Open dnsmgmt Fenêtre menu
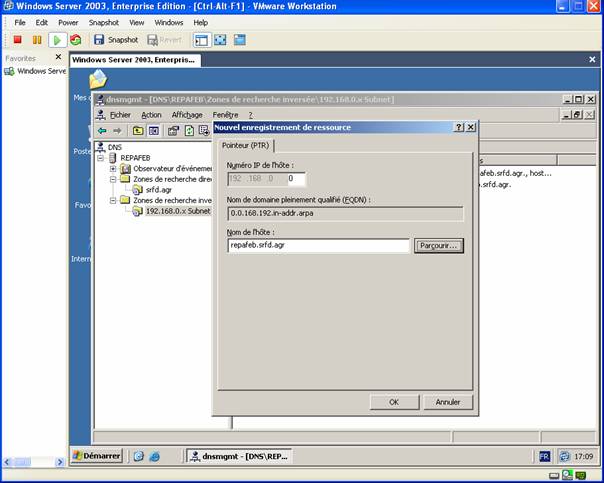This screenshot has width=604, height=483. [225, 115]
